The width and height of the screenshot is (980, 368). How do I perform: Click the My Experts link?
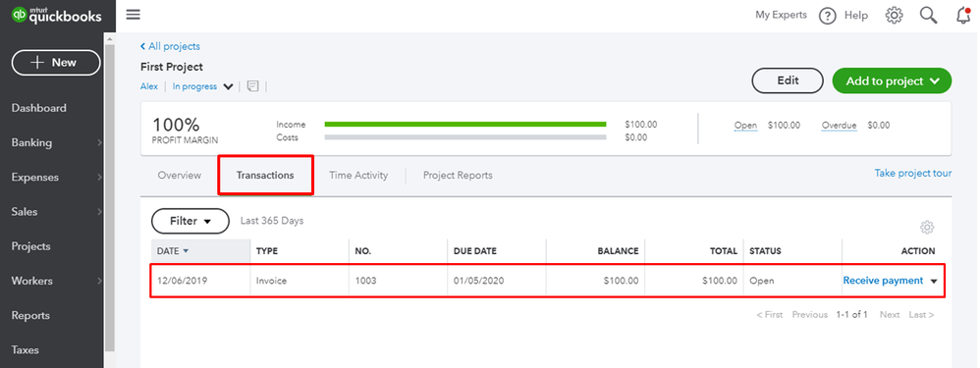pos(782,15)
